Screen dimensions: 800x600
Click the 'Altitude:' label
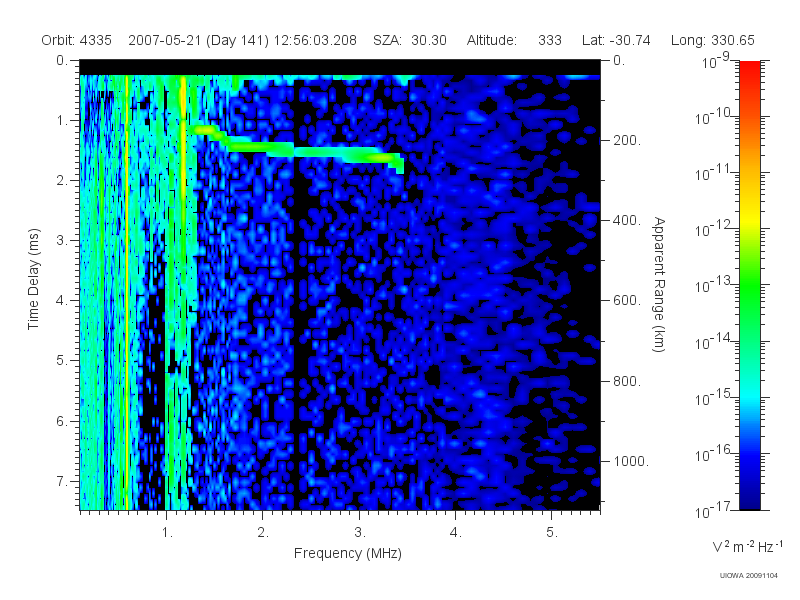click(492, 40)
